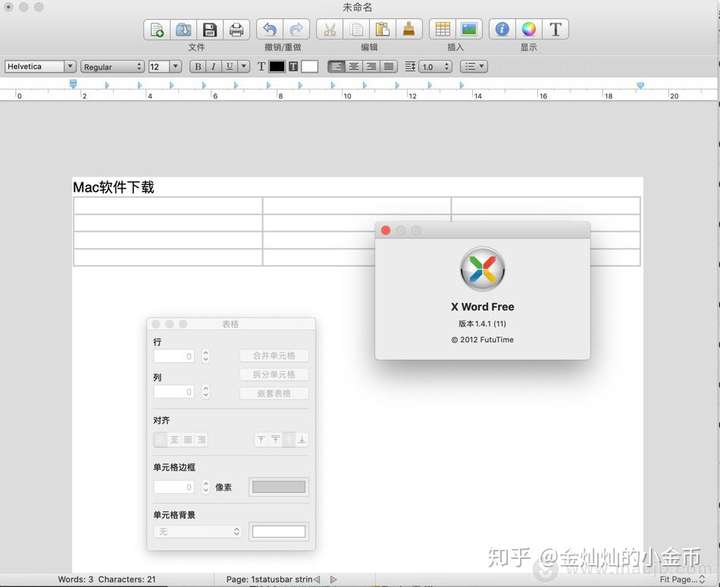Open the dropdown arrow next to underline
Screen dimensions: 720x587
(x=244, y=67)
